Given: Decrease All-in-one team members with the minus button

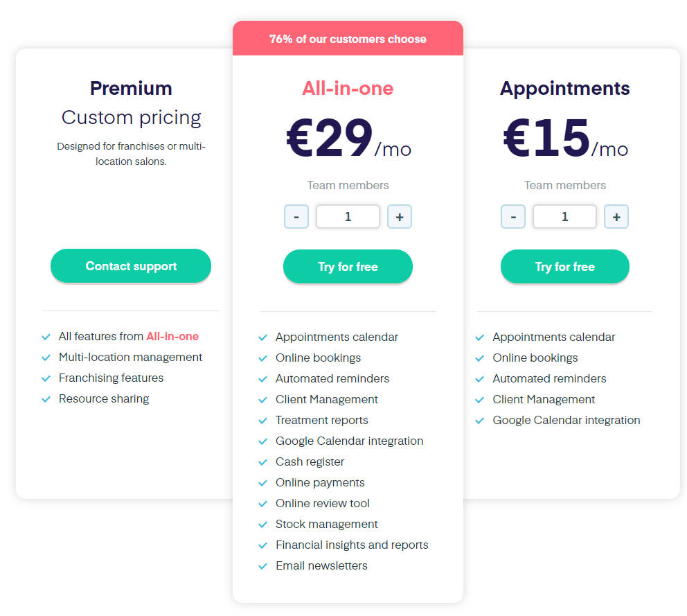Looking at the screenshot, I should (296, 216).
